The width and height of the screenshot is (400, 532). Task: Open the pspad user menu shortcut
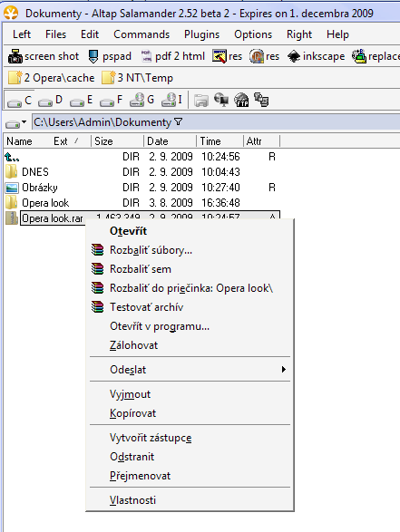point(110,56)
